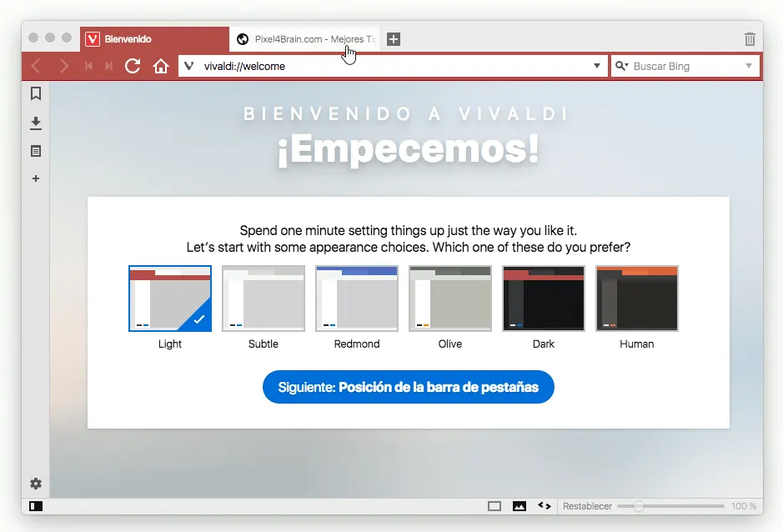Click the zoom slider handle
The image size is (783, 532).
[x=638, y=506]
